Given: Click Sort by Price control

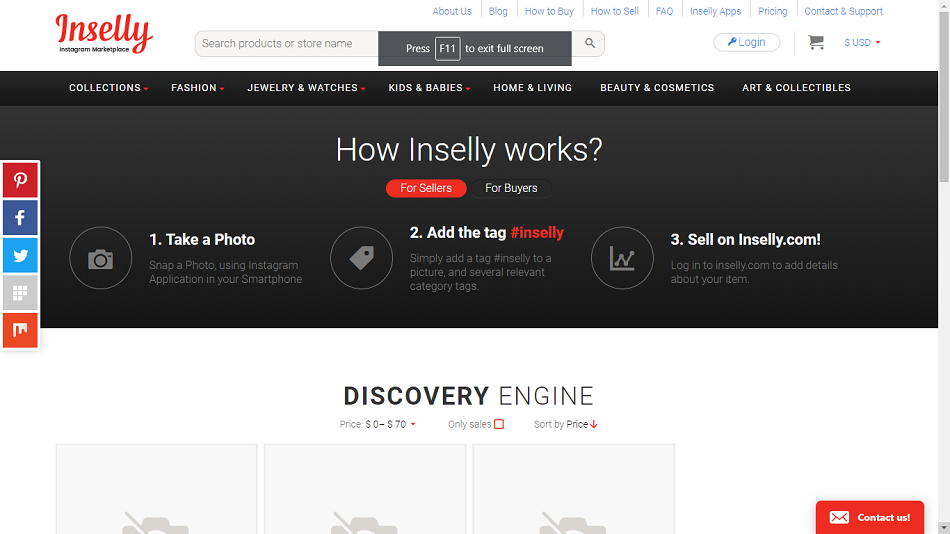Looking at the screenshot, I should [565, 424].
